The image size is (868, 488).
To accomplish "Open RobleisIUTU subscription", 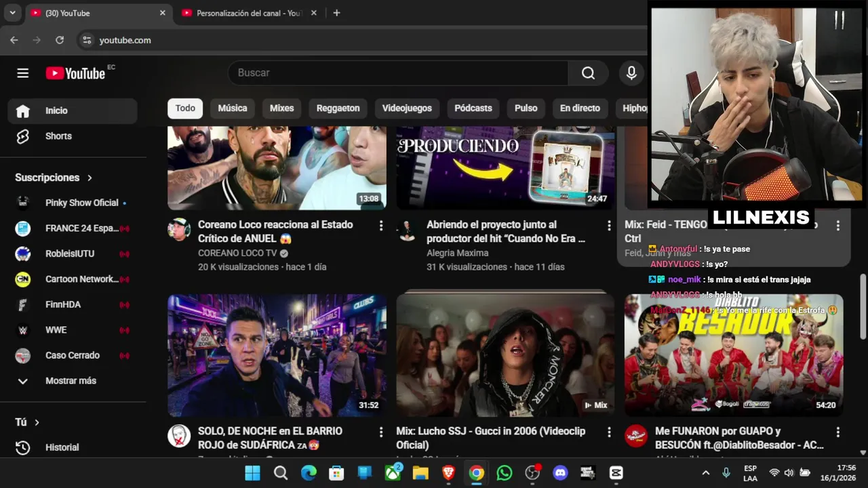I will 73,253.
